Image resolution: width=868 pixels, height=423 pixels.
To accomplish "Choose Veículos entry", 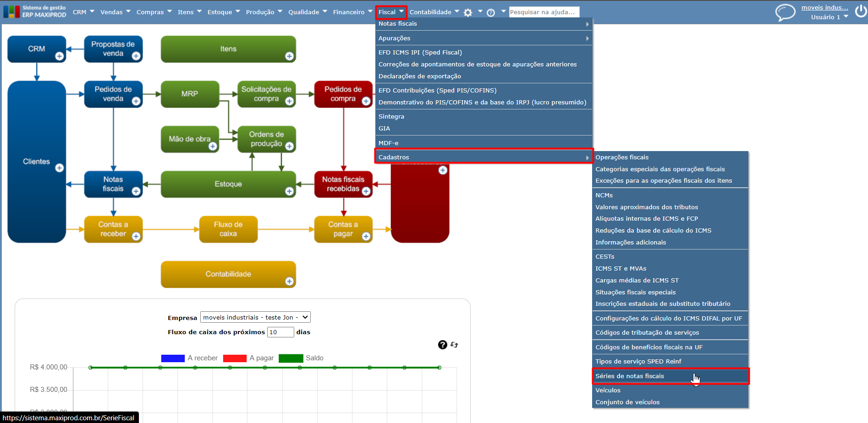I will (670, 390).
